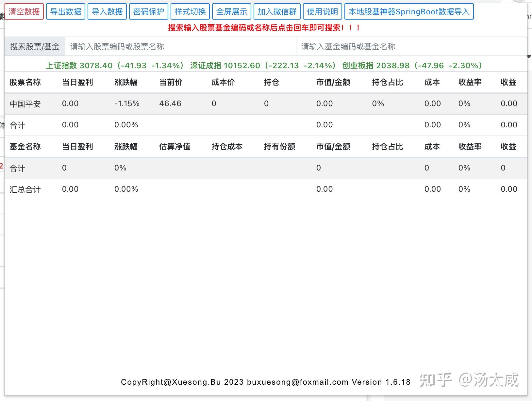Expand the dropdown arrow at top right
The image size is (532, 401).
[528, 56]
